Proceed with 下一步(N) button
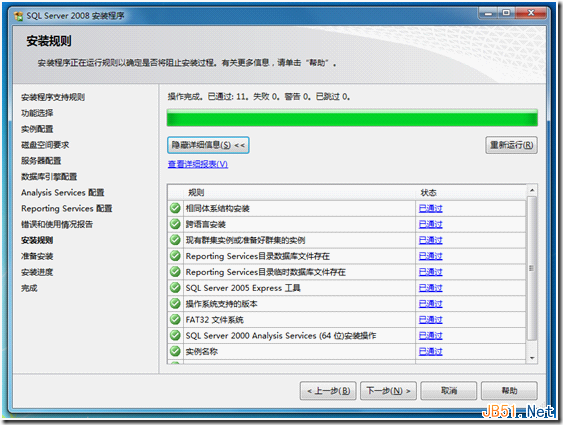This screenshot has width=563, height=425. 388,391
